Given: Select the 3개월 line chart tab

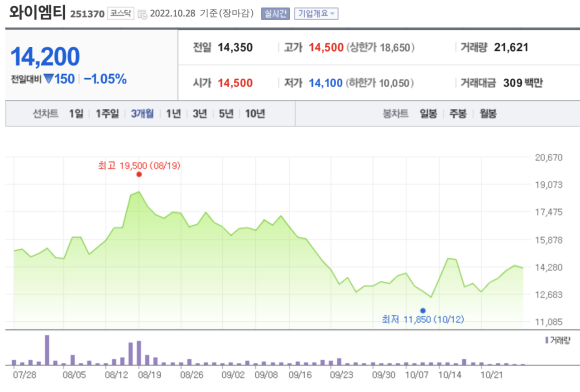Looking at the screenshot, I should pyautogui.click(x=142, y=114).
